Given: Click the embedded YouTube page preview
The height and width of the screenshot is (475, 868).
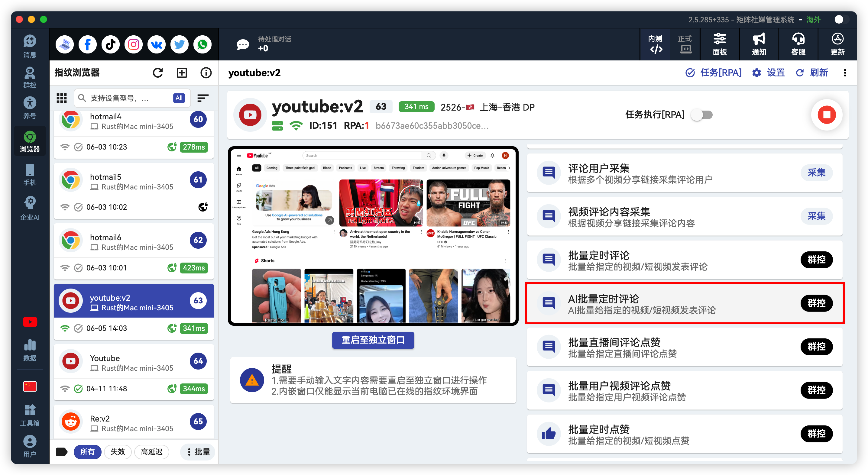Looking at the screenshot, I should [x=373, y=236].
